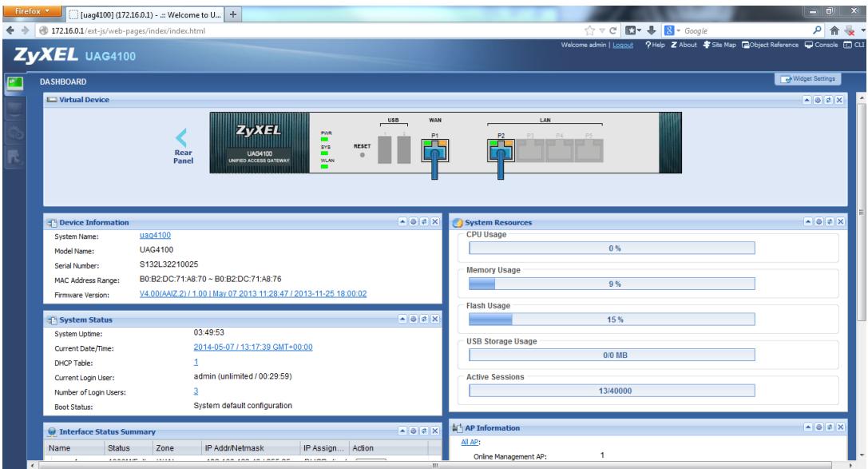The width and height of the screenshot is (868, 469).
Task: Click the Logout link
Action: coord(623,45)
